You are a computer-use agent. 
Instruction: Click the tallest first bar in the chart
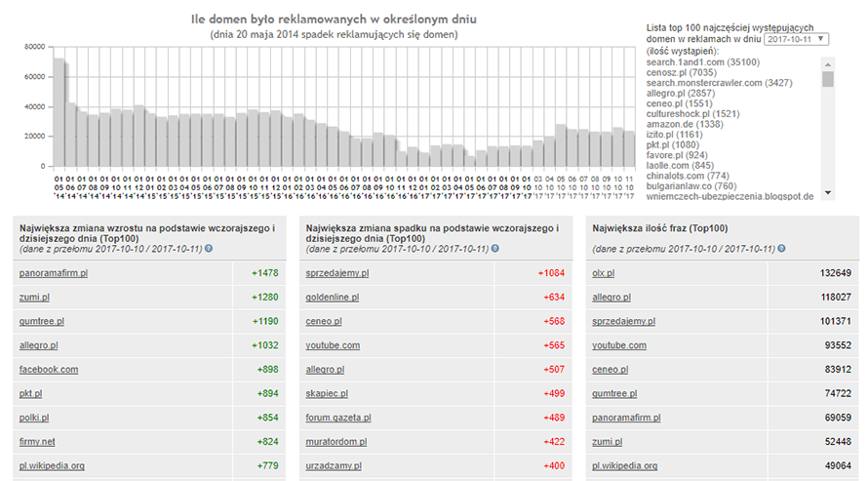[59, 112]
